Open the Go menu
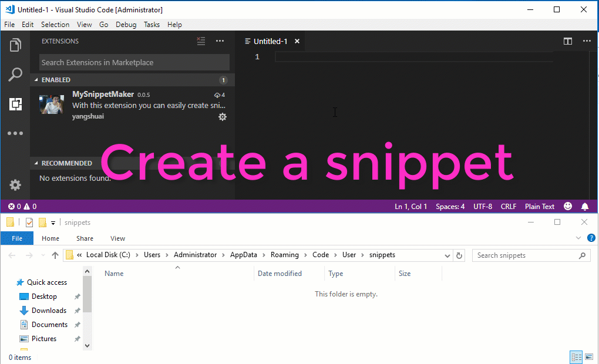599x364 pixels. pos(103,25)
